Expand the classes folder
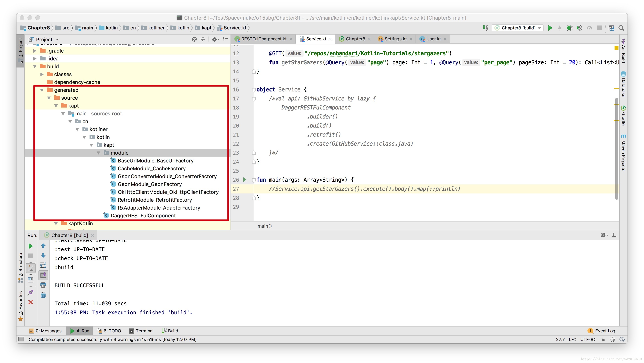 (42, 74)
